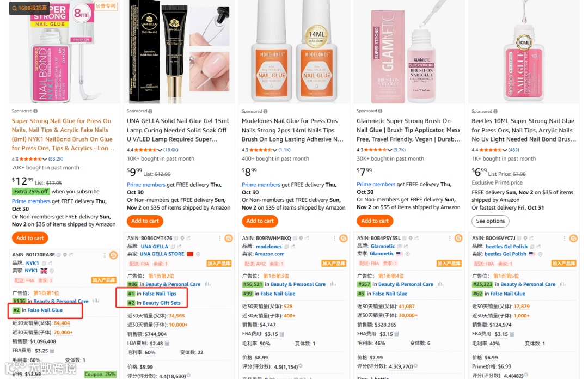Click the location pin next to the NYK1 seller flag

(52, 271)
